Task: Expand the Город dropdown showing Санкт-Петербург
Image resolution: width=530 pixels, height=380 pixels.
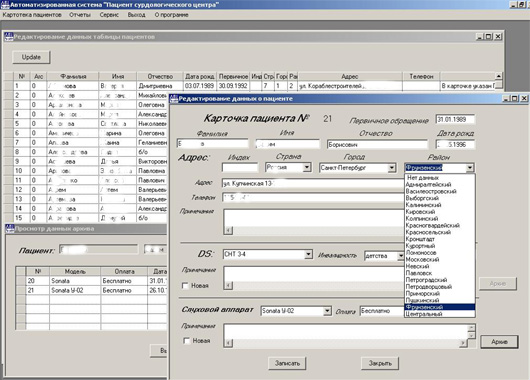Action: point(392,168)
